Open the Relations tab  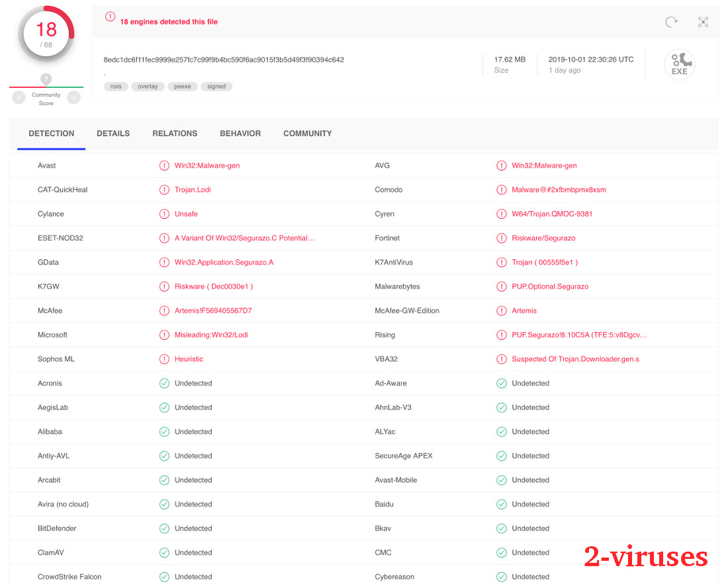[175, 134]
